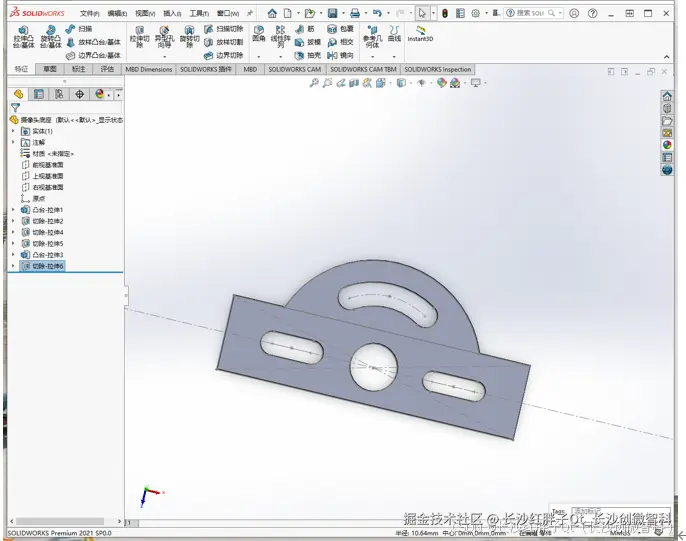Select the 旋转凸台/基体 revolve boss tool
Image resolution: width=686 pixels, height=541 pixels.
[x=51, y=37]
